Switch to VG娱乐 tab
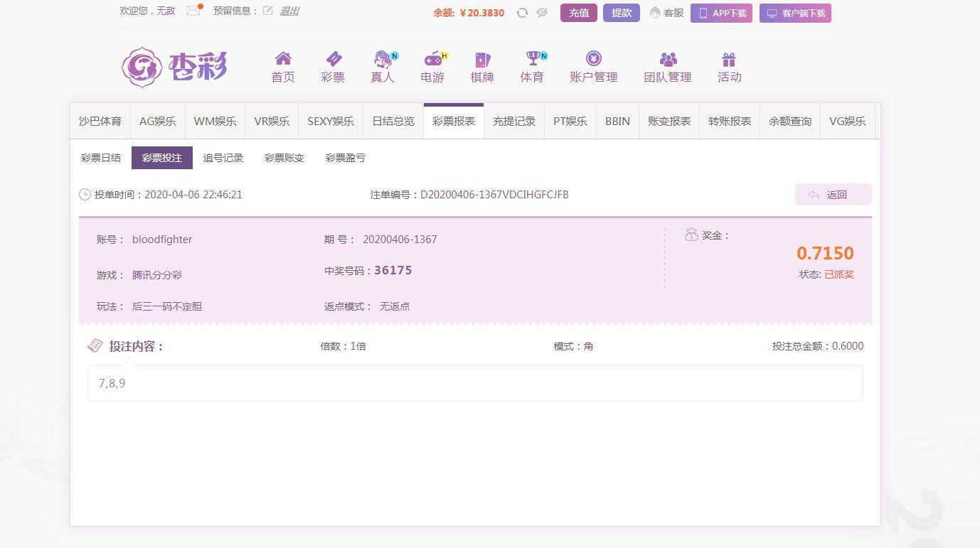 [848, 122]
